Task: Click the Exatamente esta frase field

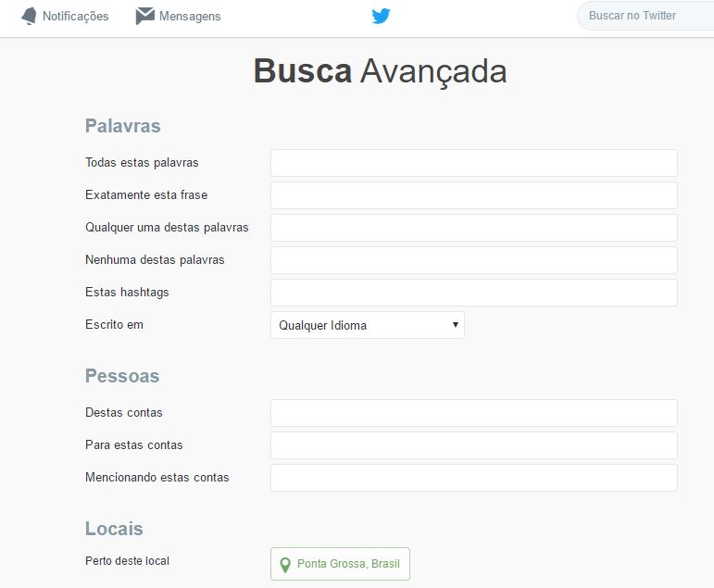Action: [x=474, y=195]
